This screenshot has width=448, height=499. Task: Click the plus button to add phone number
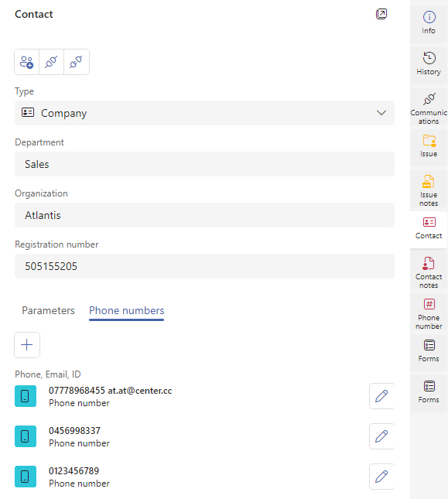(27, 345)
